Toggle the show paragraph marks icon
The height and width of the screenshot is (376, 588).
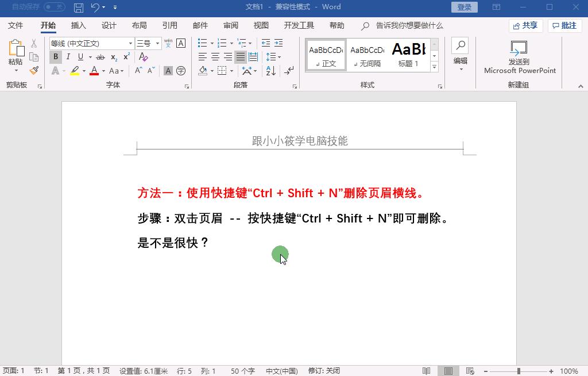[x=288, y=71]
